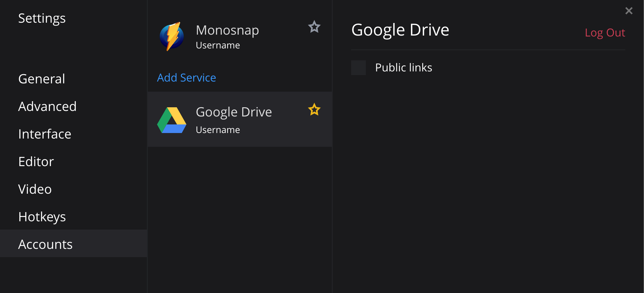Select the Google Drive account entry
This screenshot has width=644, height=293.
pyautogui.click(x=234, y=112)
